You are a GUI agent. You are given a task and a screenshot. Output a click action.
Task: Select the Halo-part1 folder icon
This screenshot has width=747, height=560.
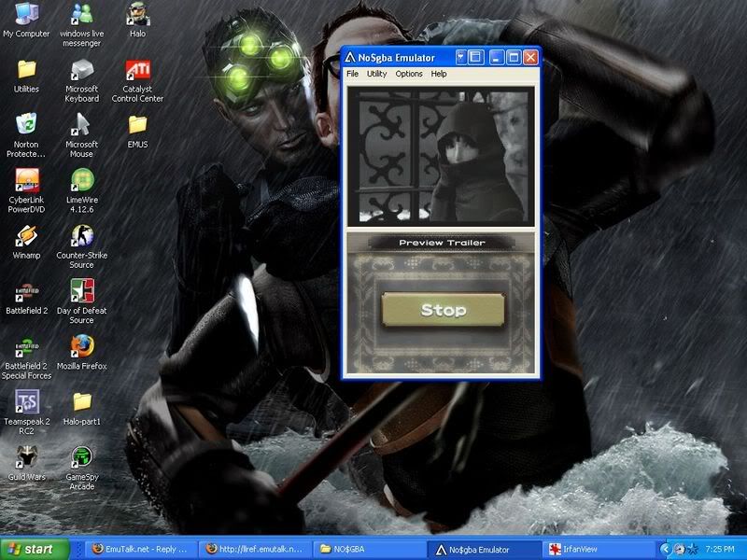(82, 409)
